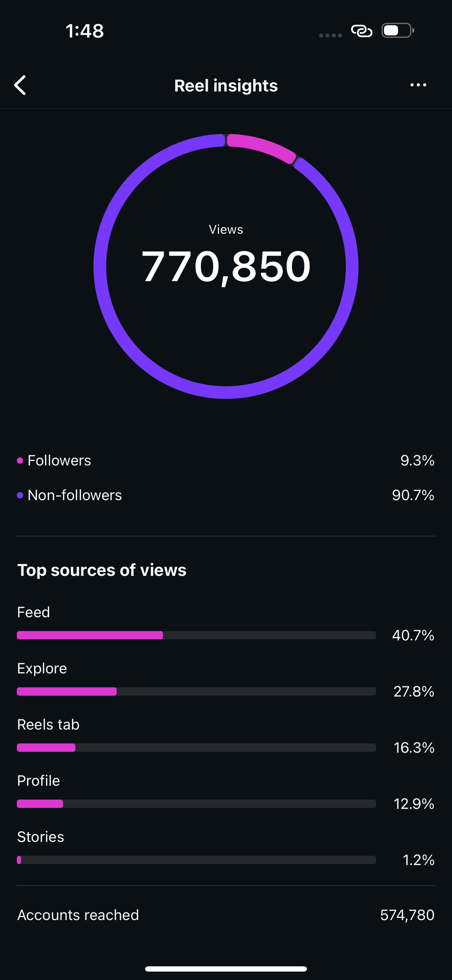This screenshot has height=980, width=452.
Task: Open the three-dot more options menu
Action: [x=418, y=85]
